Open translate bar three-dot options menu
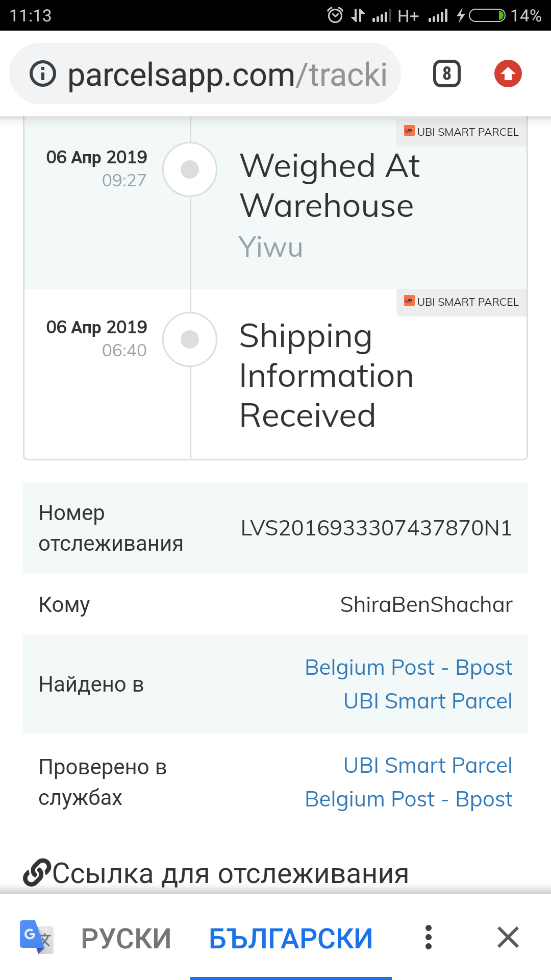The height and width of the screenshot is (980, 551). coord(429,937)
